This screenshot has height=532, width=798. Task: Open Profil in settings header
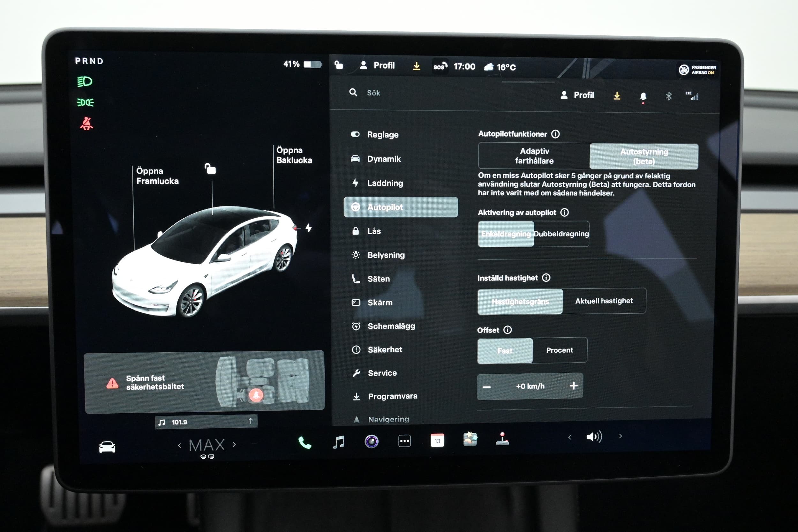coord(577,95)
